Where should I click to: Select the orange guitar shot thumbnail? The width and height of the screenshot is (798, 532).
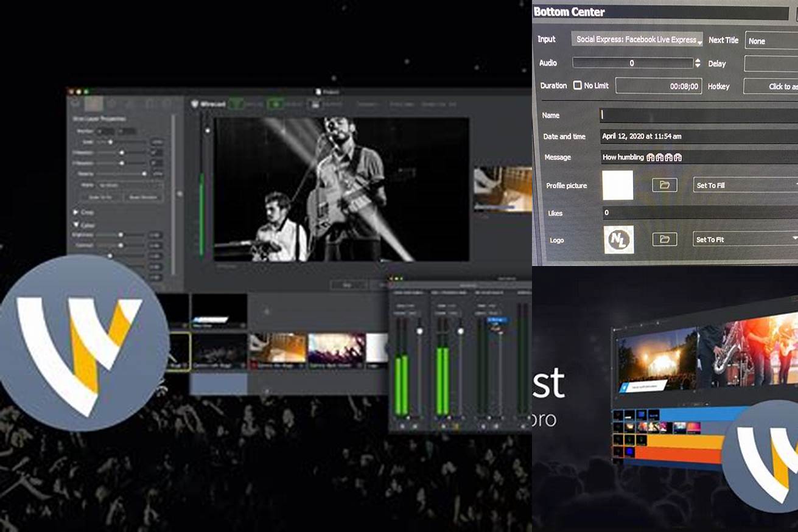point(278,351)
